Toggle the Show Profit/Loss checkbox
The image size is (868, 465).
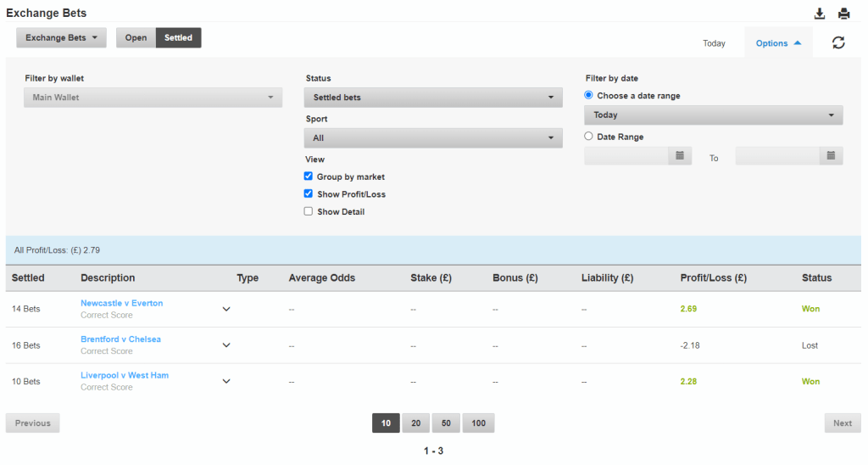(x=309, y=194)
